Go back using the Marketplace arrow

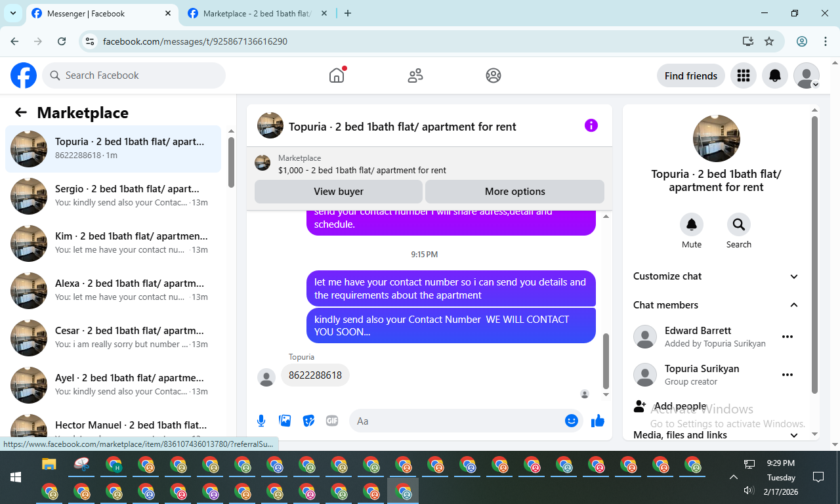pyautogui.click(x=21, y=112)
